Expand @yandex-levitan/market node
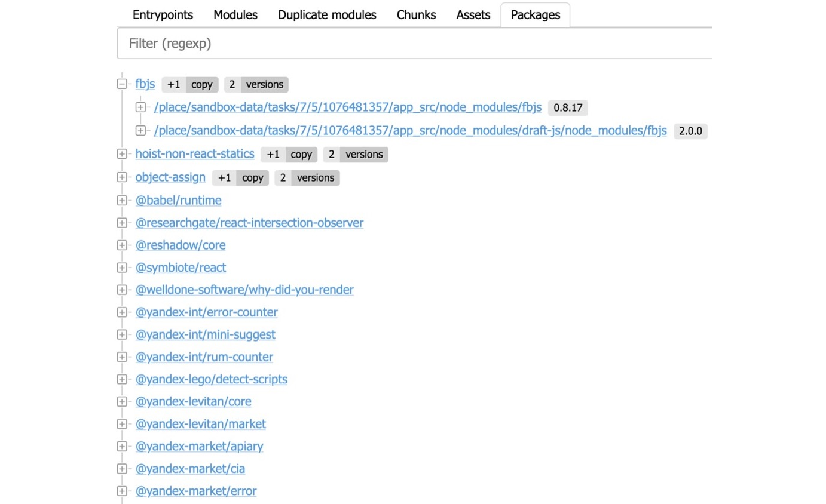 123,424
